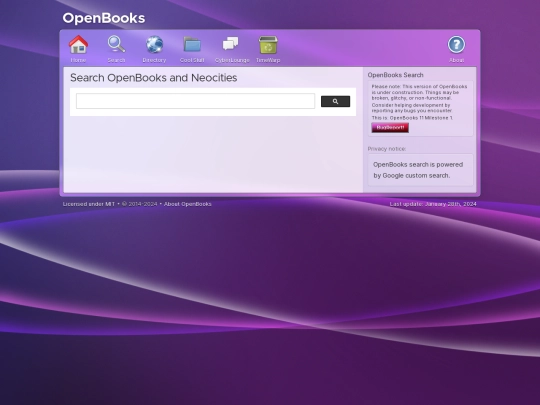Screen dimensions: 540x405
Task: Click the Licensed under MIT footer text
Action: click(89, 204)
